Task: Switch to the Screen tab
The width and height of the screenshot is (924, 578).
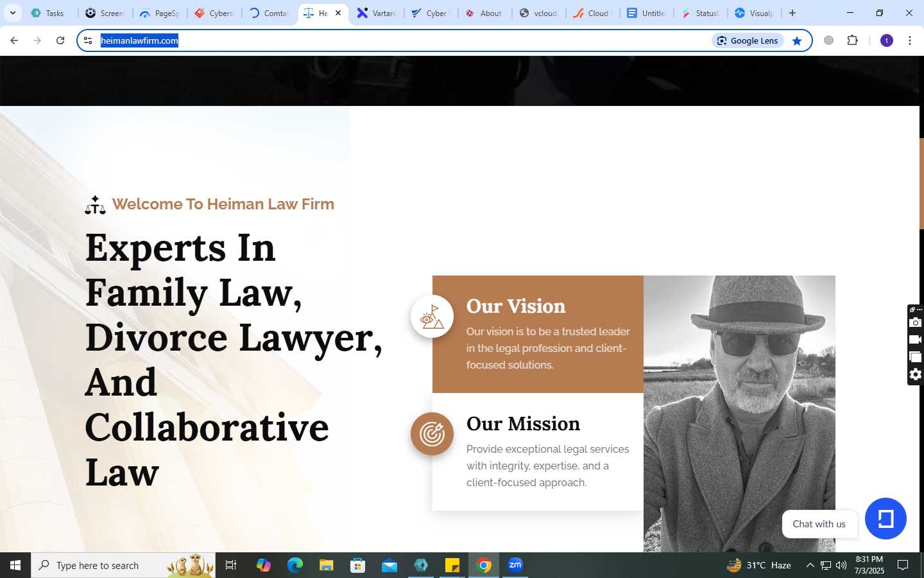Action: click(x=106, y=13)
